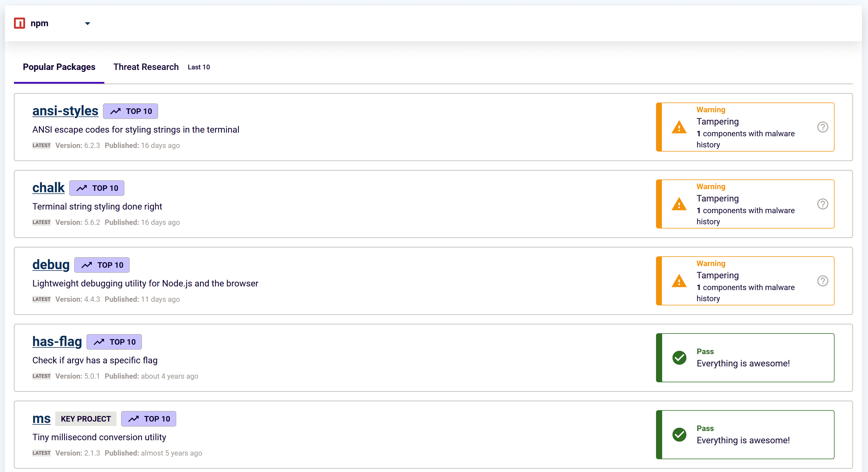The image size is (868, 472).
Task: Switch to the Threat Research tab
Action: pos(146,67)
